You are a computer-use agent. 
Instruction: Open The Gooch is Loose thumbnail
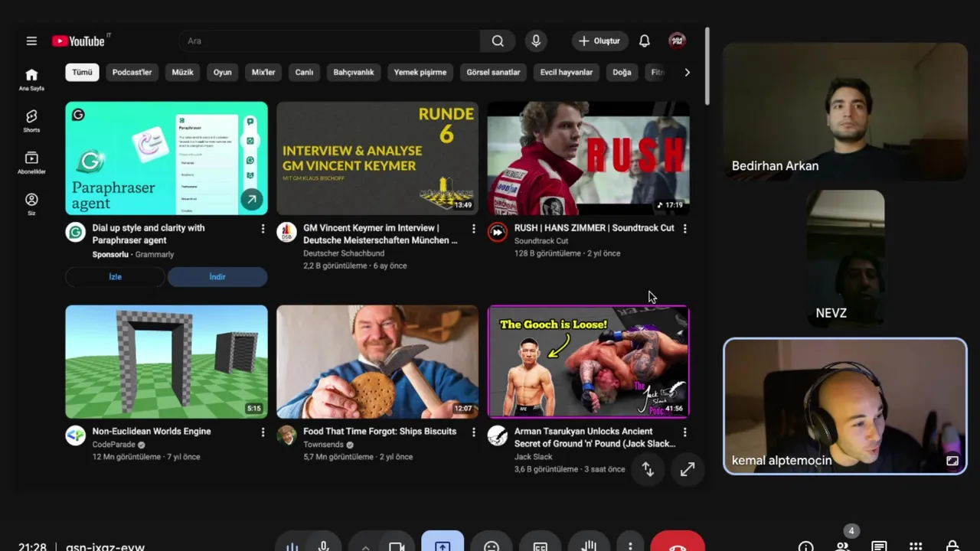[588, 361]
